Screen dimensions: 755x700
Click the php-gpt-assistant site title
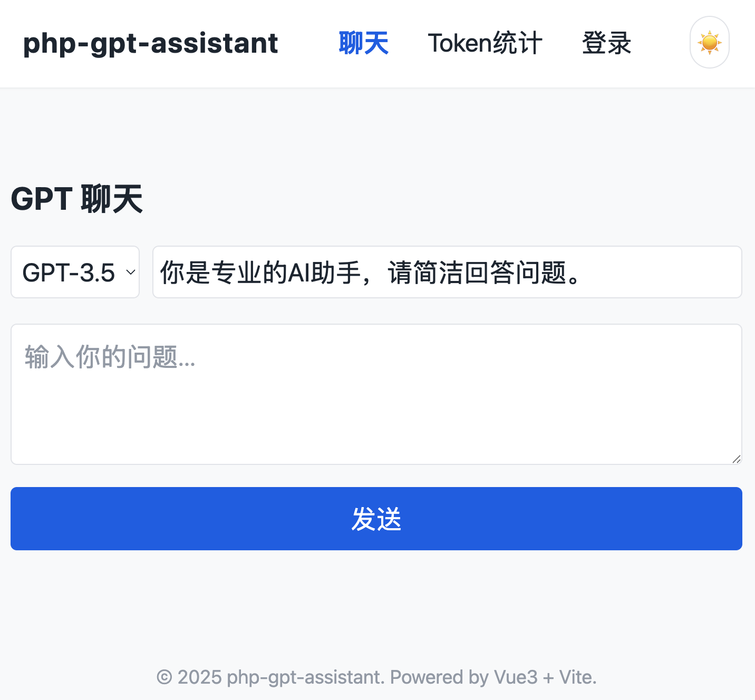[x=150, y=43]
